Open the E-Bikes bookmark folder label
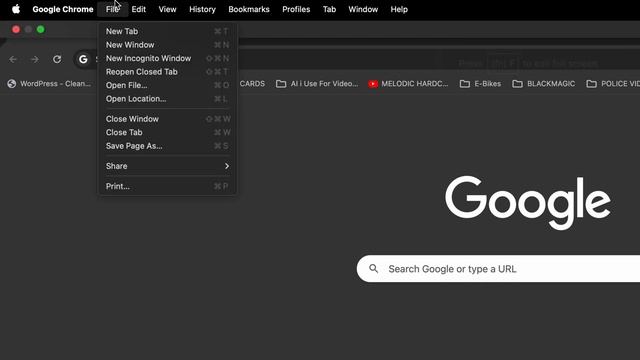640x360 pixels. [487, 84]
